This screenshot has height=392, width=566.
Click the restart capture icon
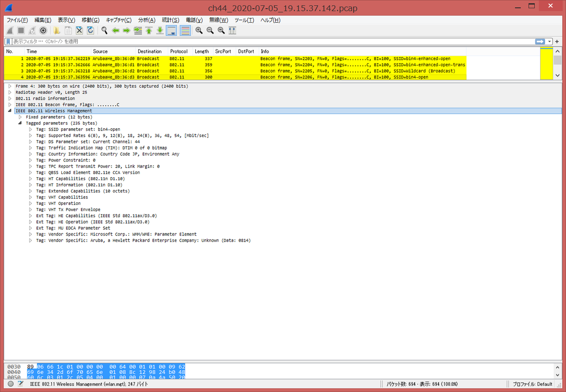click(x=32, y=31)
